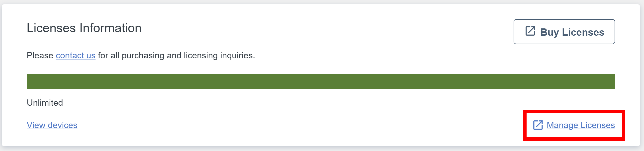Click the right end of the green bar

(x=612, y=81)
